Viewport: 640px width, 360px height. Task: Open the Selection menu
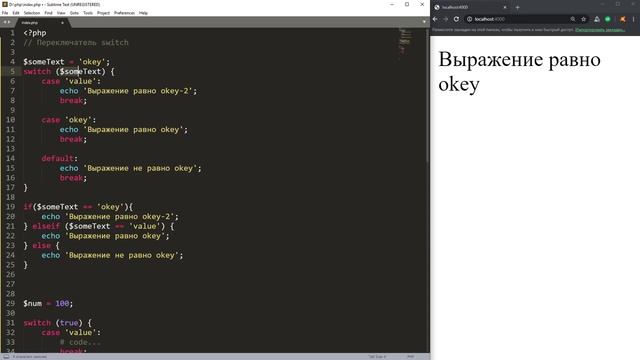click(32, 13)
